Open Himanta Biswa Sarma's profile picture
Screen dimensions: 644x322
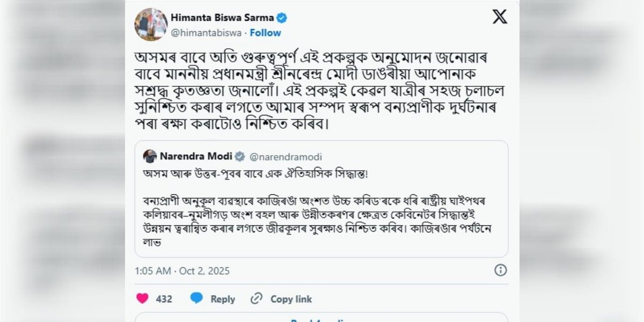coord(151,24)
